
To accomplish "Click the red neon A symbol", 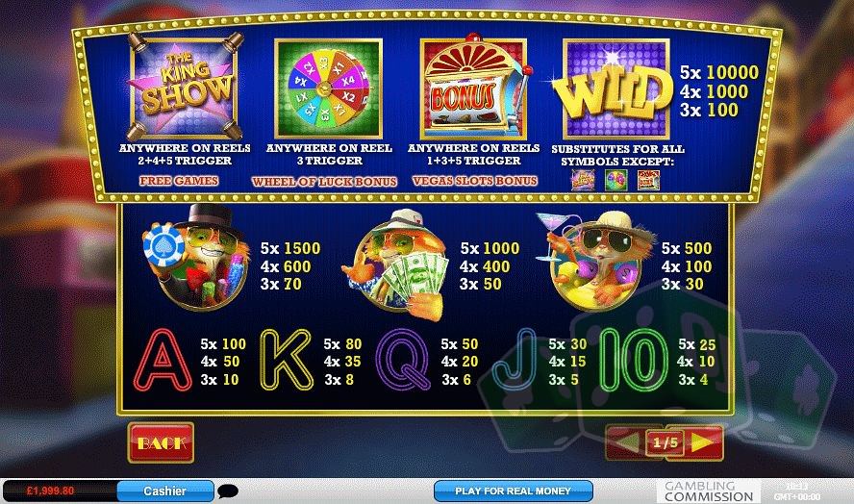I will tap(163, 360).
